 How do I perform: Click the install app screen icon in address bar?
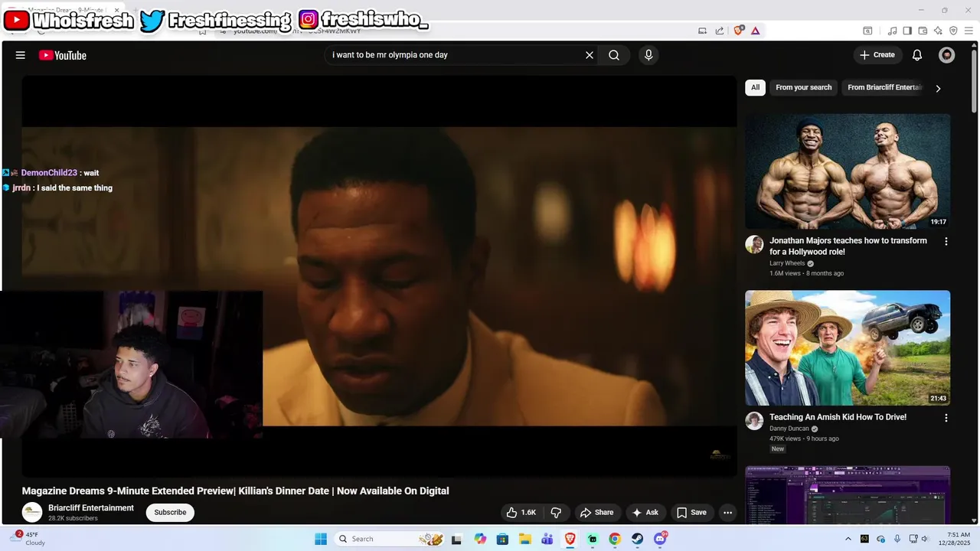(x=702, y=31)
